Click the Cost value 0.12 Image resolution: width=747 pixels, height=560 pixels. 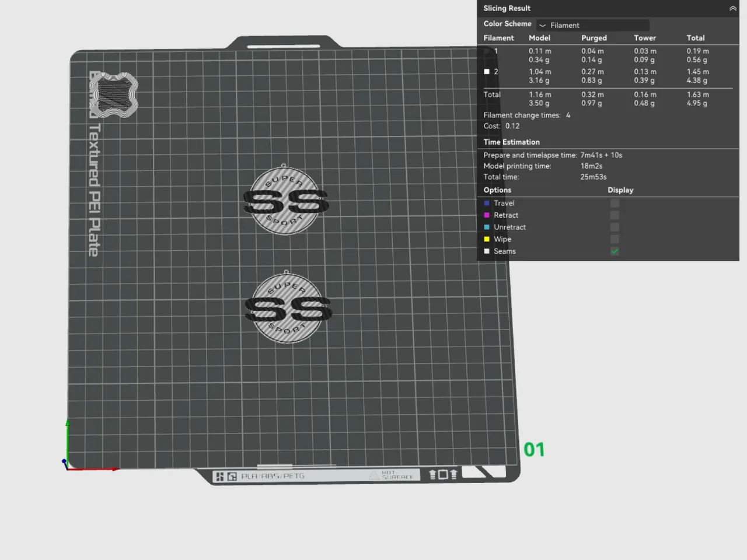[x=512, y=126]
